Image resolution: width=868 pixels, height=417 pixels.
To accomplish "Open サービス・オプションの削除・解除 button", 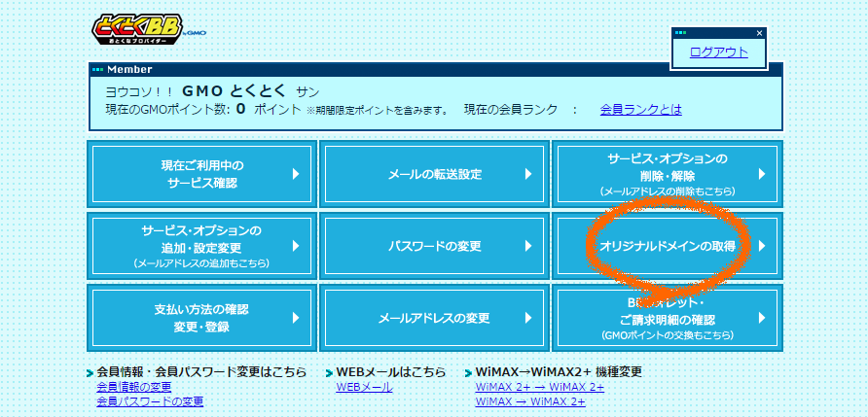I will 667,174.
